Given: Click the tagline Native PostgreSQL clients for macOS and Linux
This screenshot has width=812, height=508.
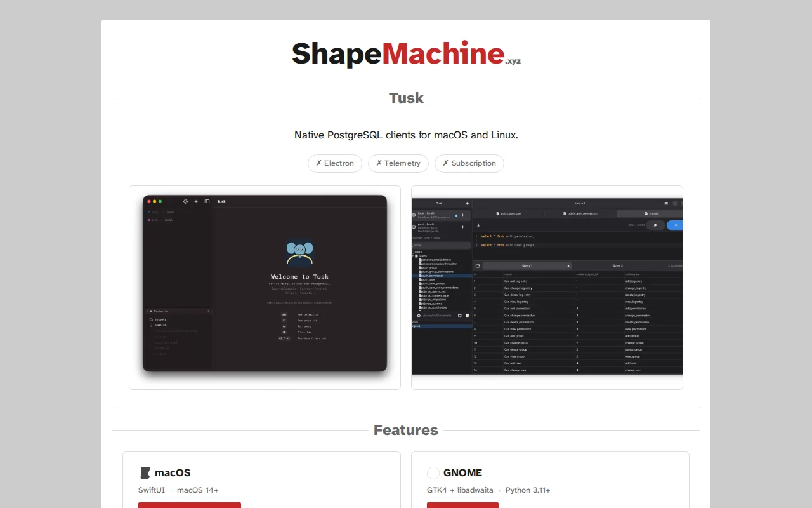Looking at the screenshot, I should point(406,135).
